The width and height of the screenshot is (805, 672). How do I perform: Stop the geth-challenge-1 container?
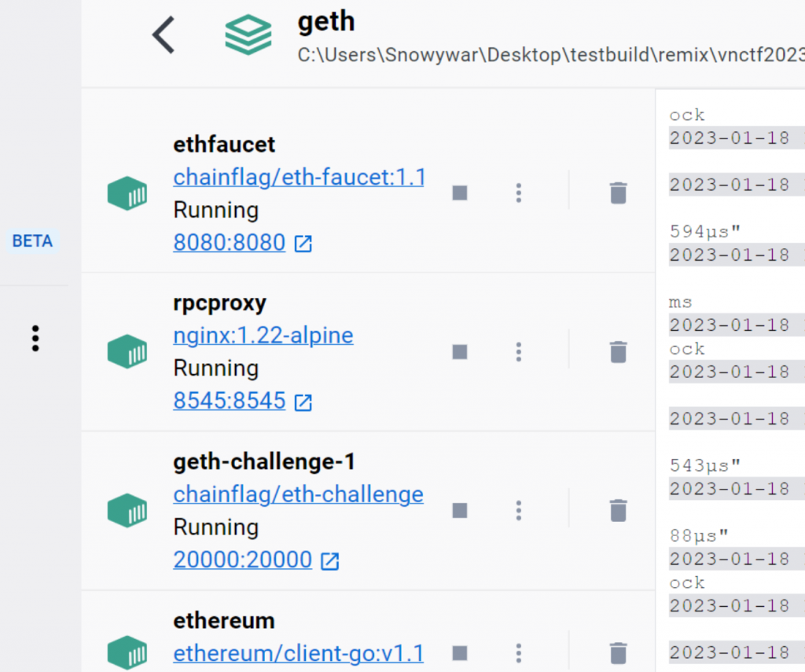click(x=460, y=510)
